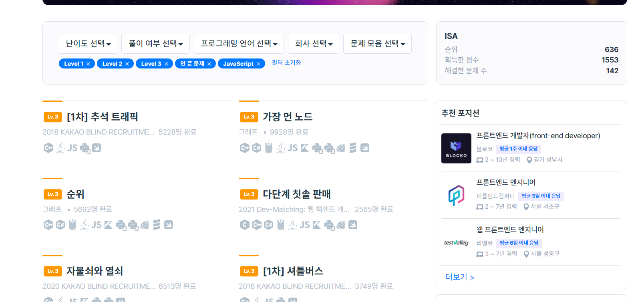Click the Kotlin icon under 순위

(x=109, y=225)
